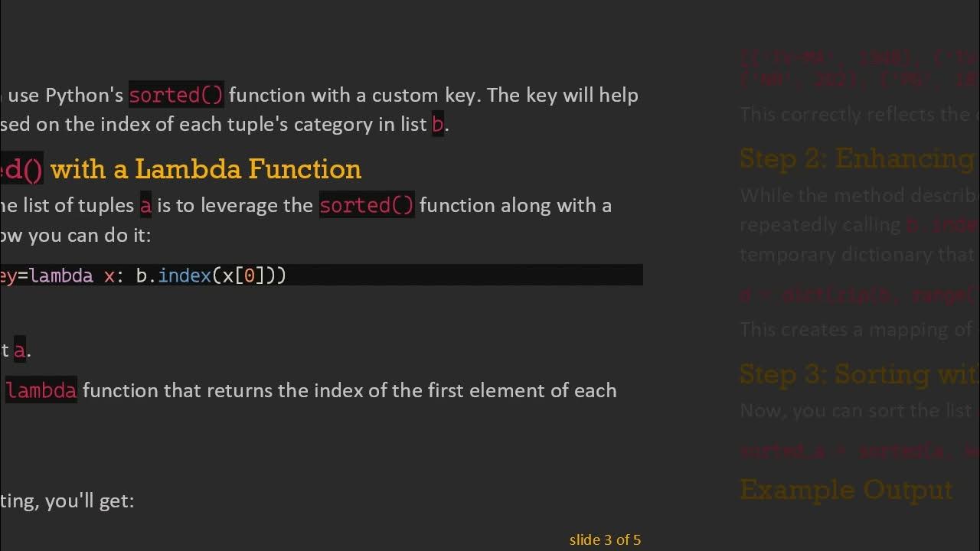Click the faded 'Step 2: Enhancing' heading
The image size is (980, 551).
(x=857, y=158)
